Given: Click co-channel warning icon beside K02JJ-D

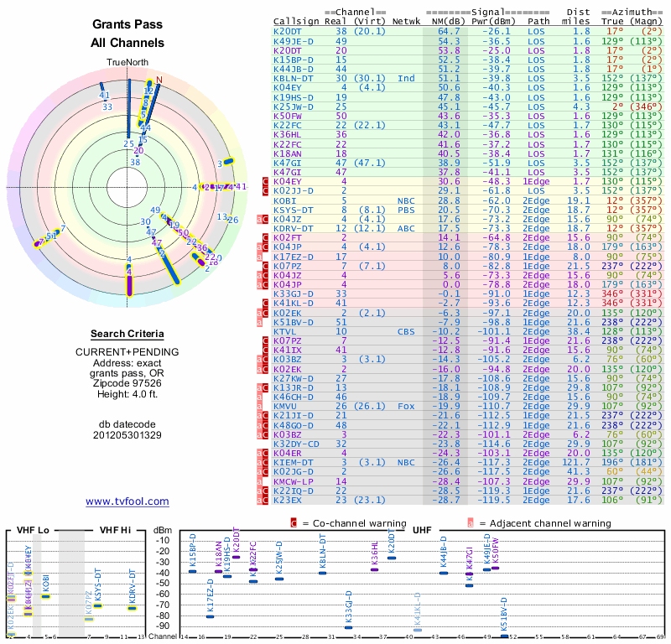Looking at the screenshot, I should pyautogui.click(x=266, y=191).
